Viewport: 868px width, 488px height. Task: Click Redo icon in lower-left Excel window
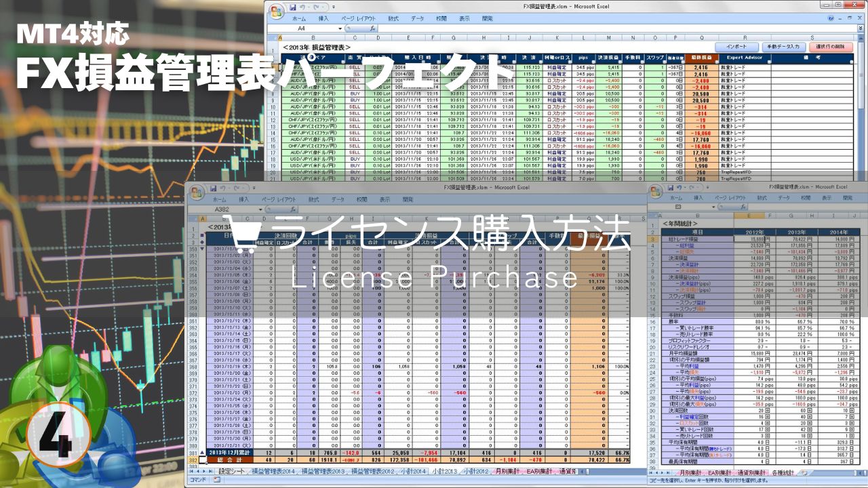click(x=237, y=187)
